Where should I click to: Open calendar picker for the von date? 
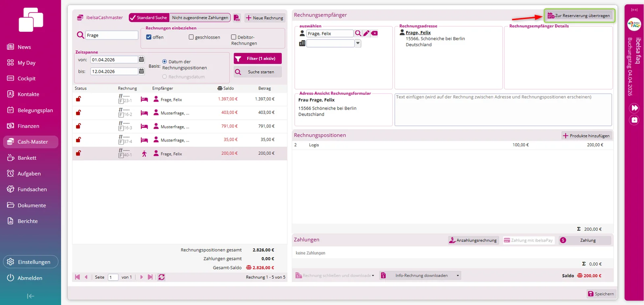[141, 59]
